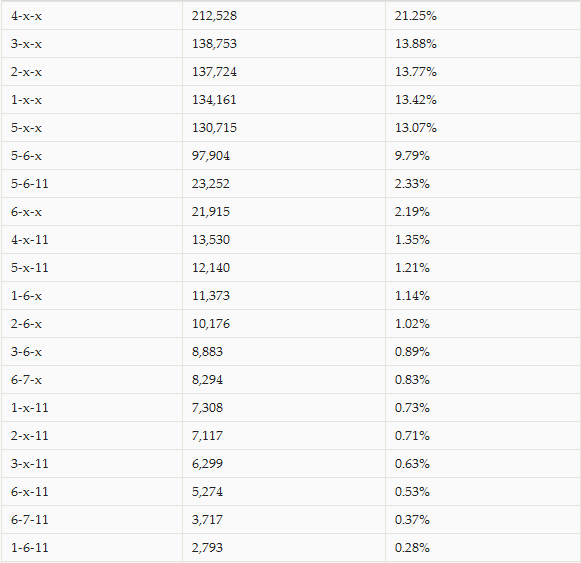Click the 97,904 count value

click(211, 156)
